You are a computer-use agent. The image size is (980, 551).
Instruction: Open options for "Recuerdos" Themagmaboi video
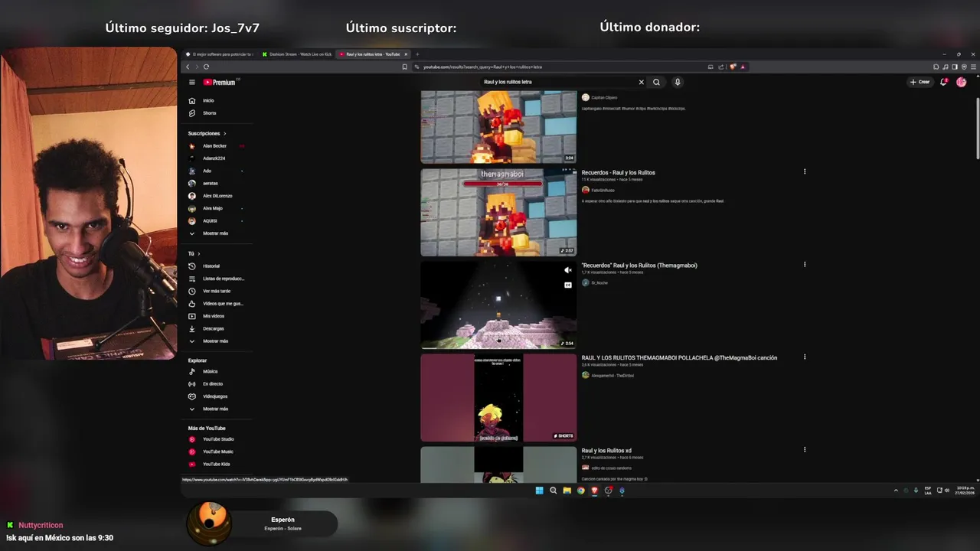tap(805, 265)
